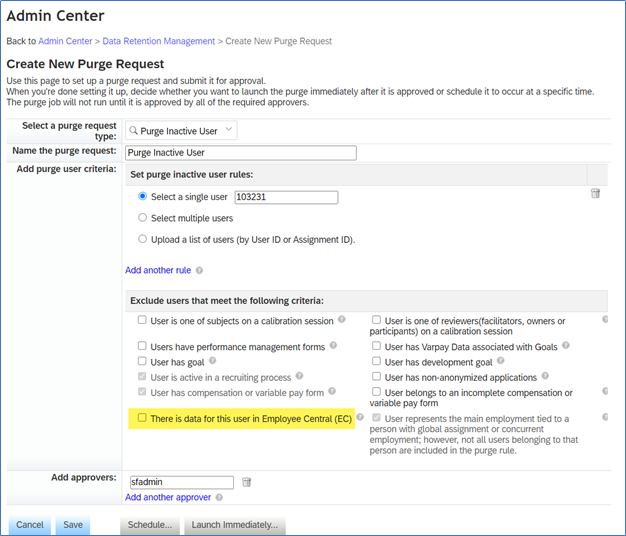Image resolution: width=626 pixels, height=536 pixels.
Task: Click Create New Purge Request breadcrumb text
Action: coord(278,41)
